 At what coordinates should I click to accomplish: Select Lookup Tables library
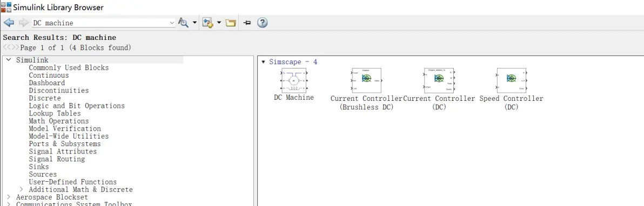[x=55, y=113]
